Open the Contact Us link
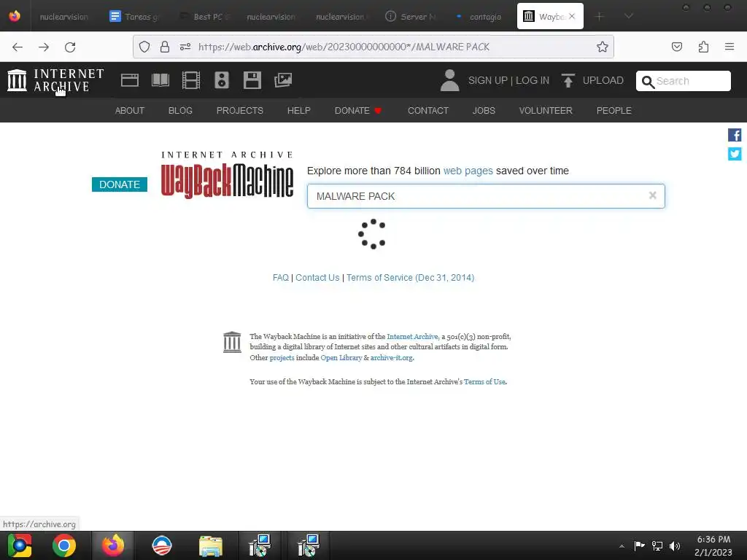Image resolution: width=747 pixels, height=560 pixels. pos(317,278)
